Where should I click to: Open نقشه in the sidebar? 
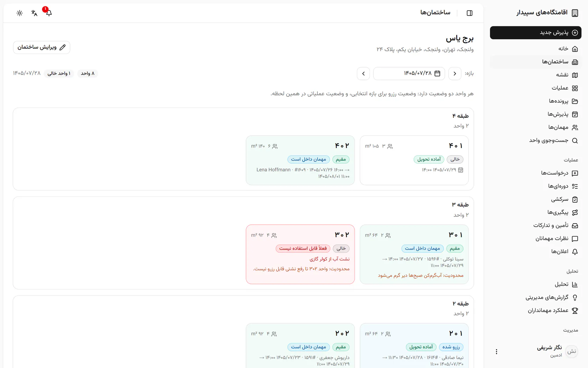coord(535,75)
